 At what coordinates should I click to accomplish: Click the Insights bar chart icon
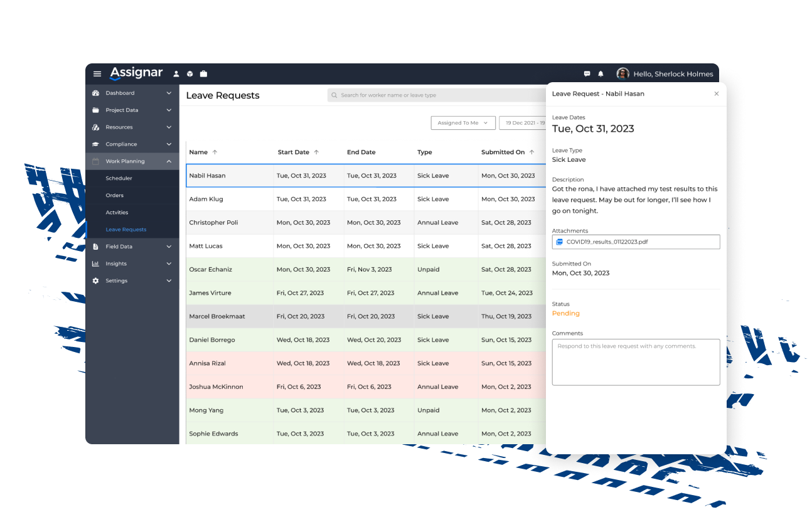(x=95, y=264)
